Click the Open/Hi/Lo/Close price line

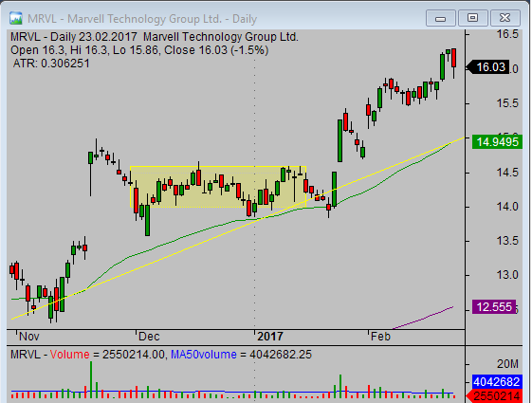pos(139,50)
